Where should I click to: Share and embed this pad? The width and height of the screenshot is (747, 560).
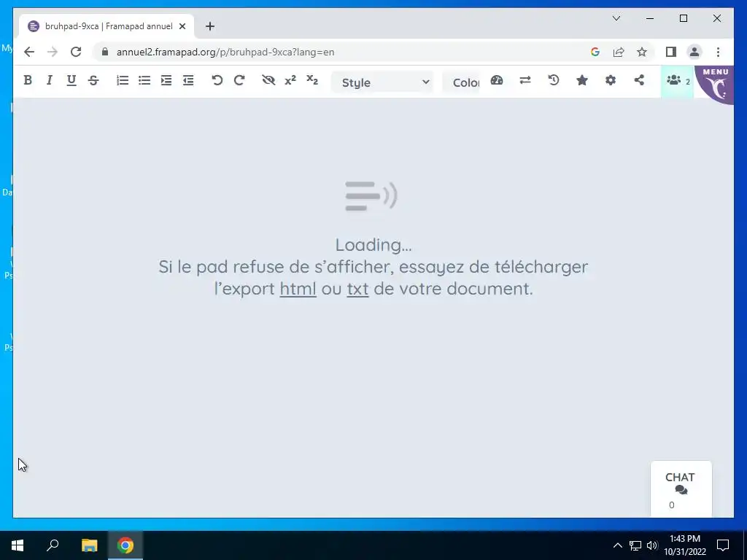point(639,80)
